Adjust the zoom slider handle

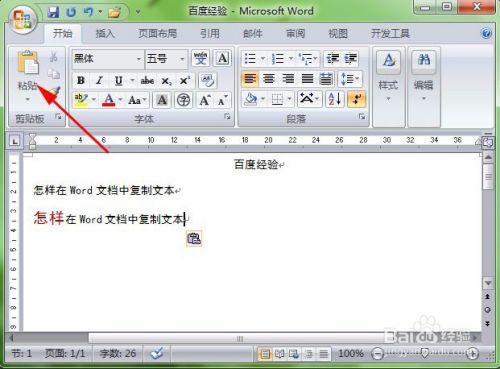(424, 353)
